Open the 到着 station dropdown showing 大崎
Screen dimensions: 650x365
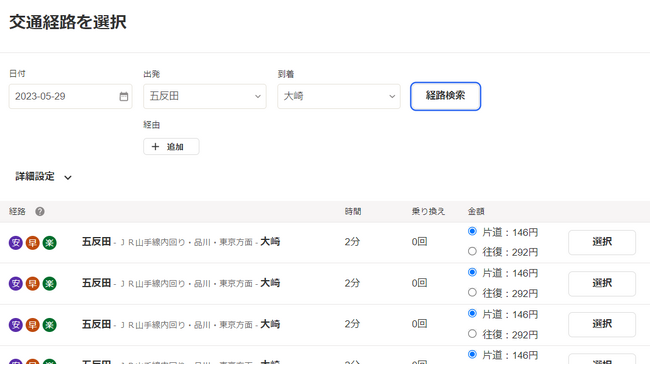click(339, 96)
